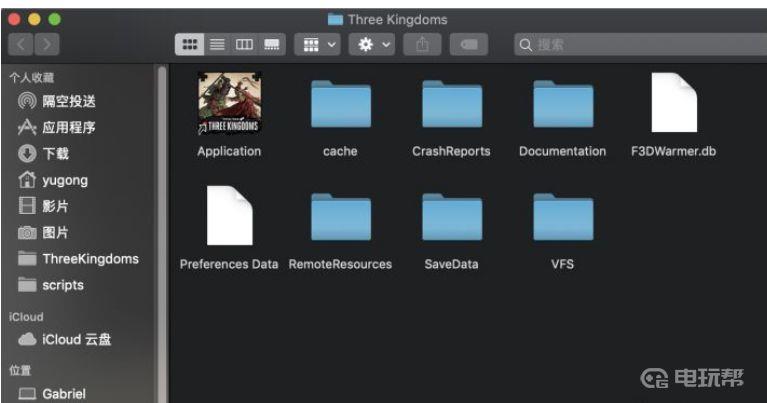Open Downloads (下载) in sidebar
The width and height of the screenshot is (767, 403).
click(44, 154)
